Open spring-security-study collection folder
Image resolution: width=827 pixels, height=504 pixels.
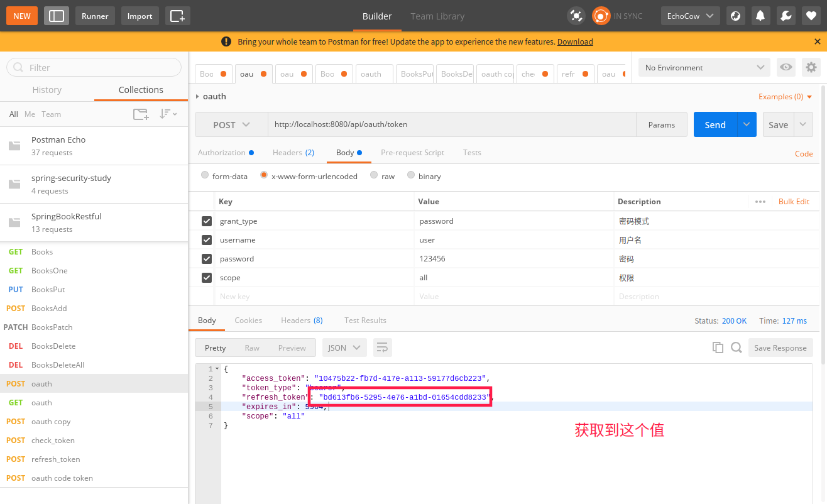click(x=94, y=184)
